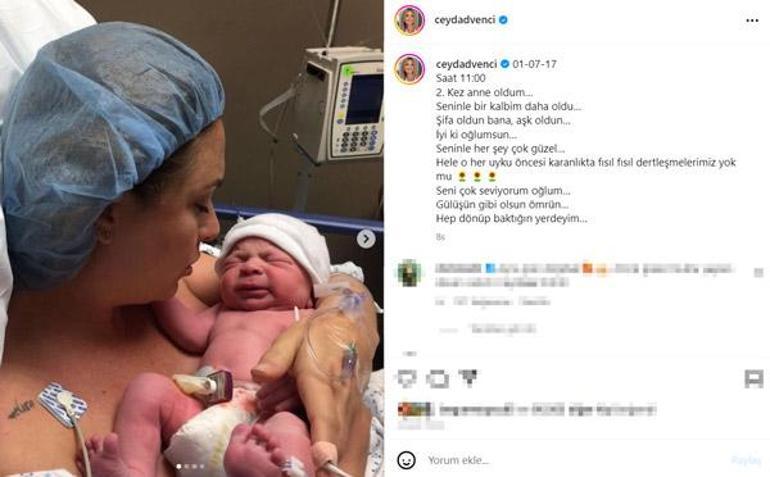Click ceydadvenci username in header
The image size is (770, 477).
coord(465,20)
